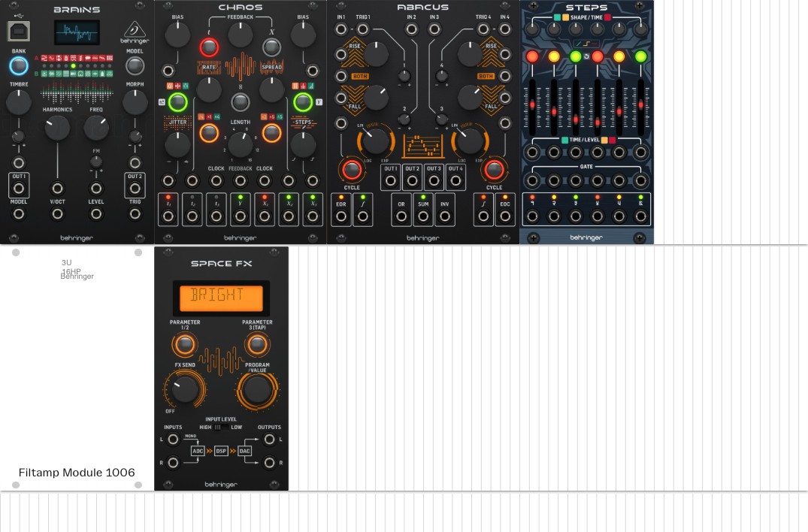Push the left red CYCLE button on Abacus
This screenshot has width=808, height=532.
click(352, 169)
